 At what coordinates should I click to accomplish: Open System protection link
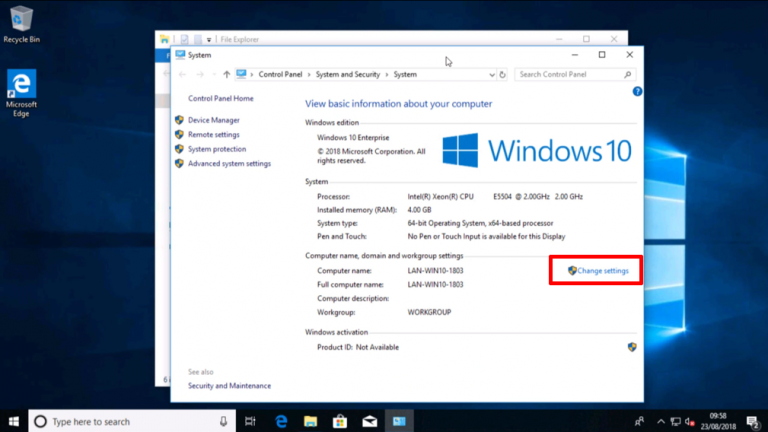217,149
